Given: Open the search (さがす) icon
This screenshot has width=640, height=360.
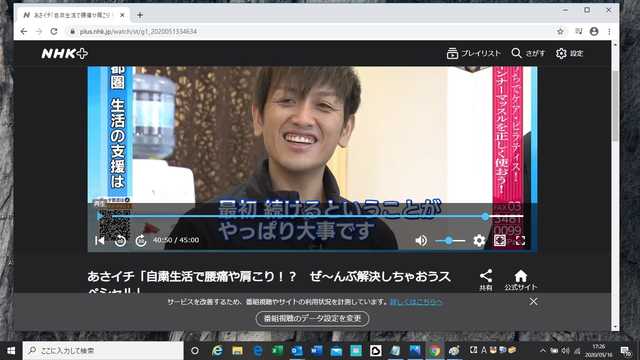Looking at the screenshot, I should pyautogui.click(x=528, y=53).
